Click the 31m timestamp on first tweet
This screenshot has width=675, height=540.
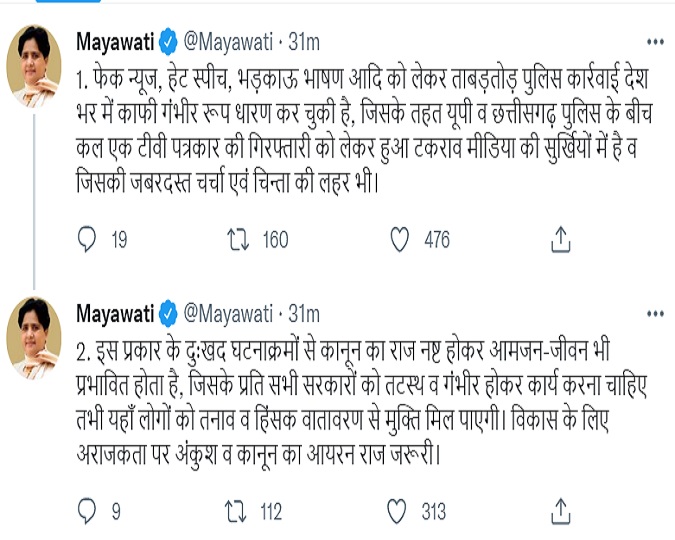(x=303, y=42)
